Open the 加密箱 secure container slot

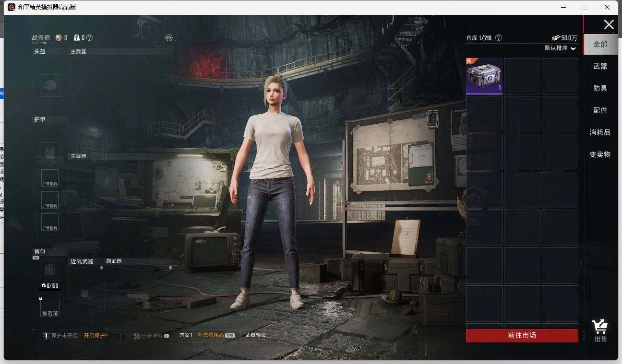[x=50, y=307]
